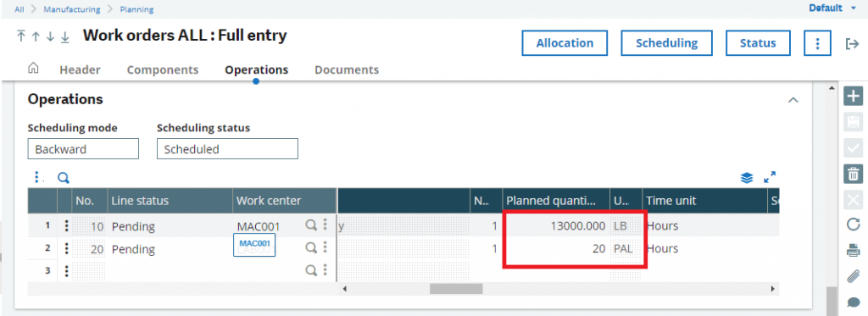Switch to the Documents tab
Viewport: 868px width, 316px height.
click(x=347, y=69)
